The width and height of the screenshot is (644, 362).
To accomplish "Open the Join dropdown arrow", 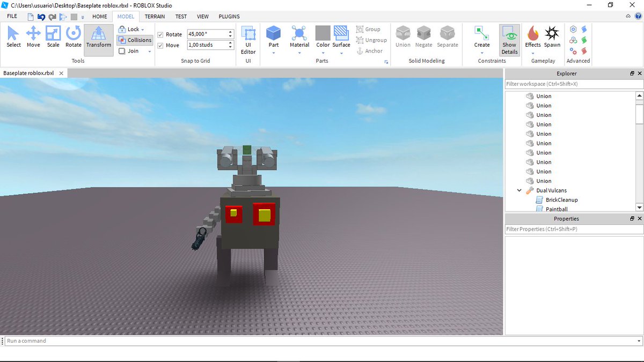I will [150, 51].
